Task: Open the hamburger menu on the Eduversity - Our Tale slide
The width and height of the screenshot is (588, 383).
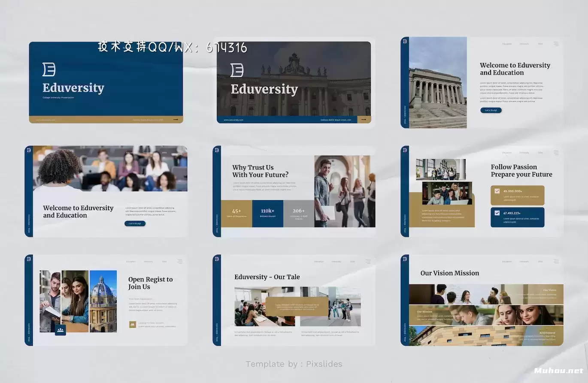Action: click(368, 261)
